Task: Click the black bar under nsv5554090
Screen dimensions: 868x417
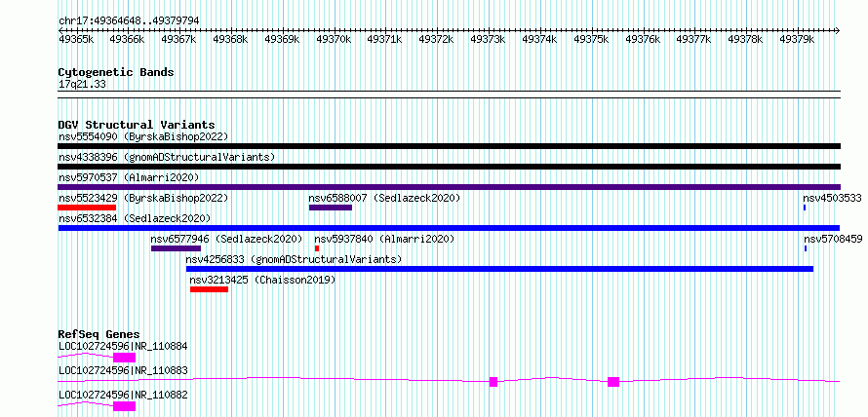Action: (x=449, y=146)
